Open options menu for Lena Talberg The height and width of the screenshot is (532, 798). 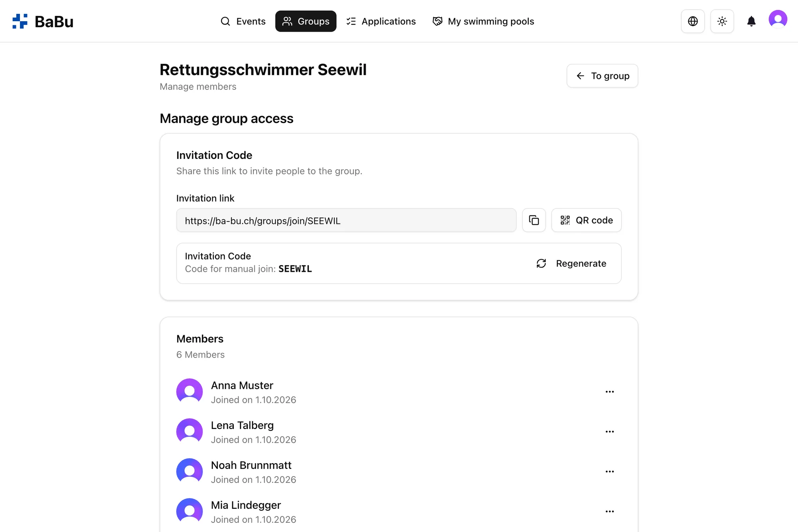click(609, 432)
